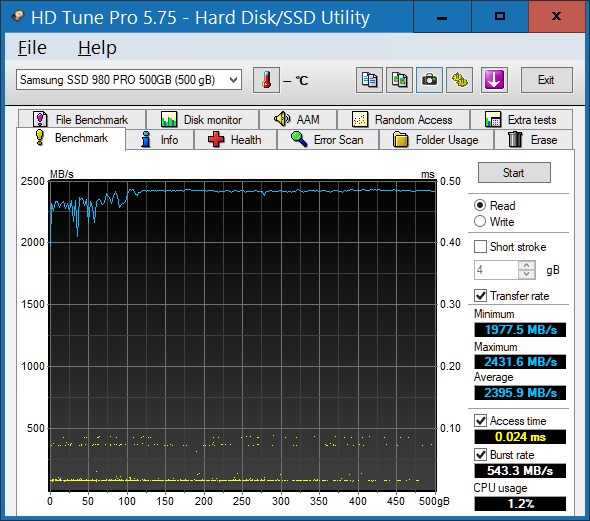Screen dimensions: 590x521
Task: Click the Exit button
Action: click(x=547, y=80)
